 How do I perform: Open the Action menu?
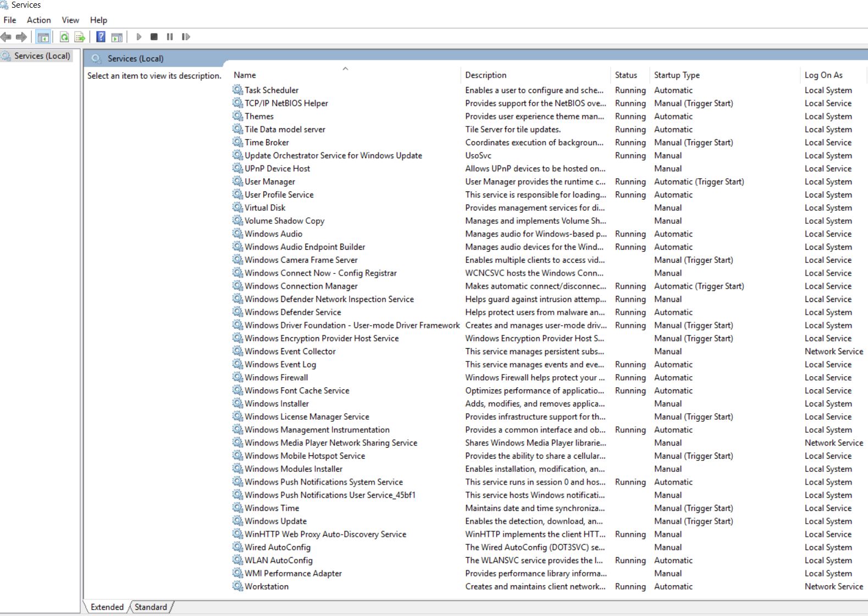click(x=38, y=20)
